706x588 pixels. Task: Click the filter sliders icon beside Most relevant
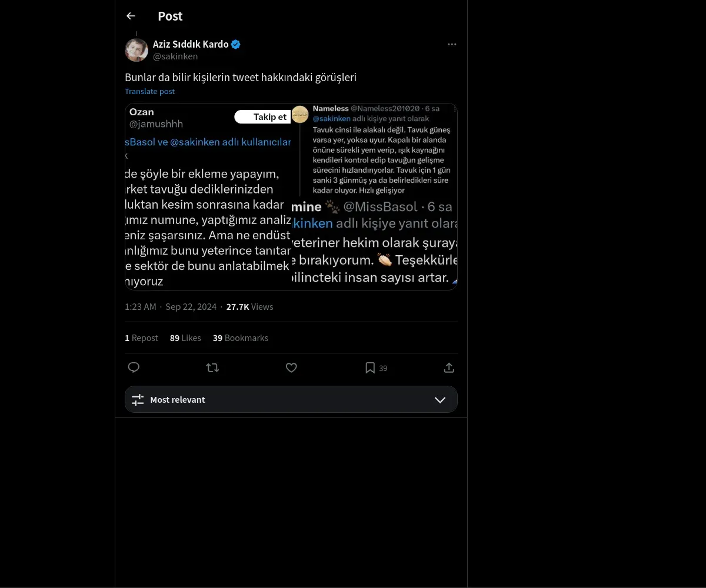[138, 400]
